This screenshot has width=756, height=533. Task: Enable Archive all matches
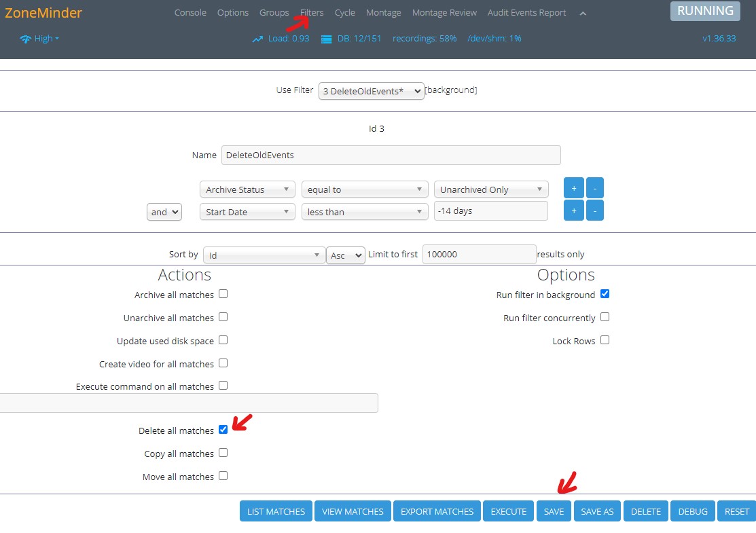[223, 294]
